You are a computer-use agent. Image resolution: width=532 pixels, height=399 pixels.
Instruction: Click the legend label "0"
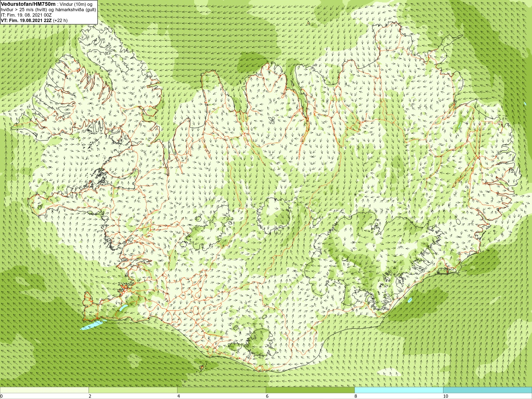pos(2,396)
